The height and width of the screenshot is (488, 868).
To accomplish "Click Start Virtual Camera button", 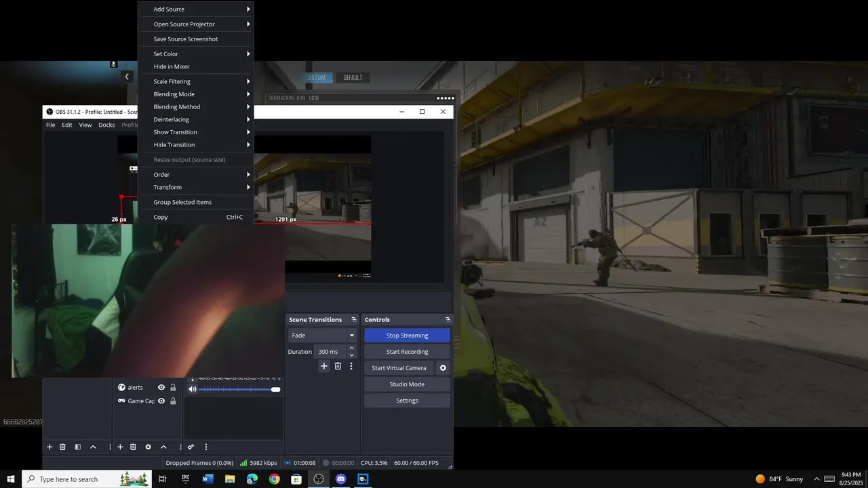I will [x=399, y=368].
